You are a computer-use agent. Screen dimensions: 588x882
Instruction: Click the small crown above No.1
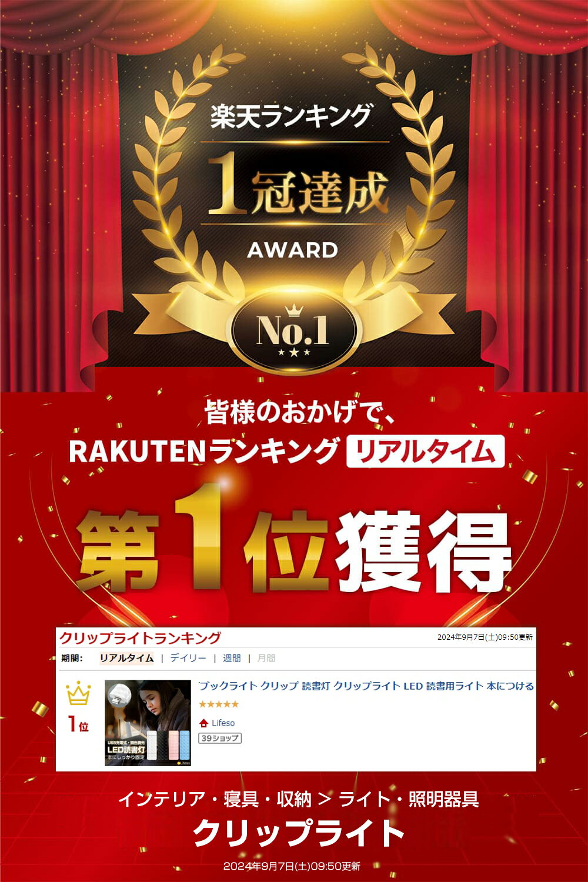tap(292, 310)
